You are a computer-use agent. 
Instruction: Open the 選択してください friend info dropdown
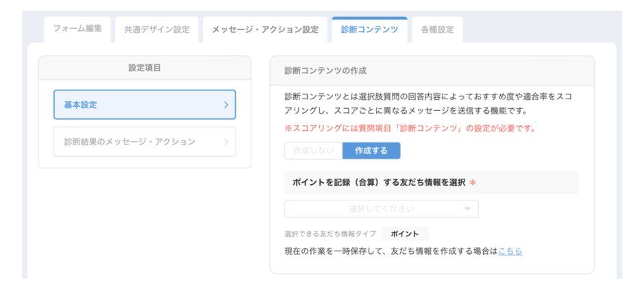coord(381,209)
